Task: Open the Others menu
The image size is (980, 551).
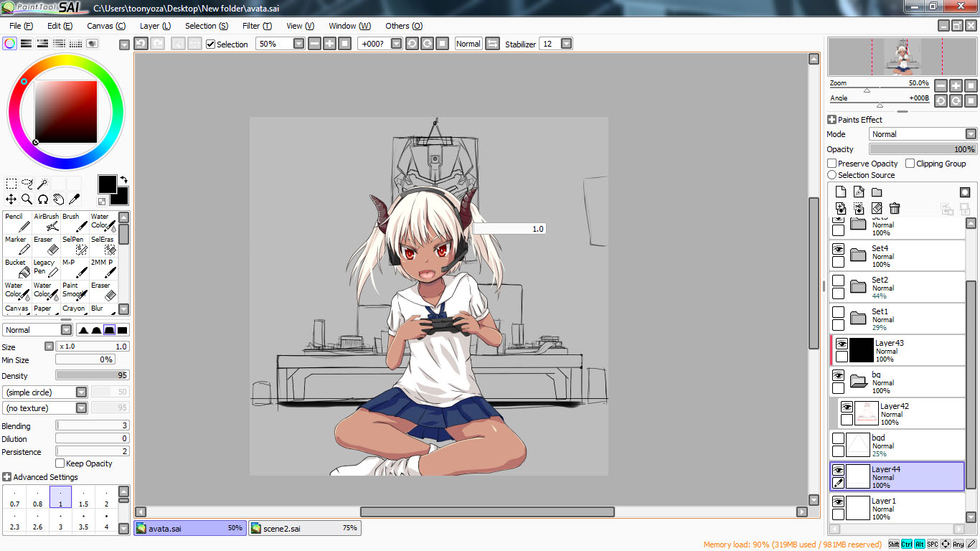Action: click(x=404, y=26)
